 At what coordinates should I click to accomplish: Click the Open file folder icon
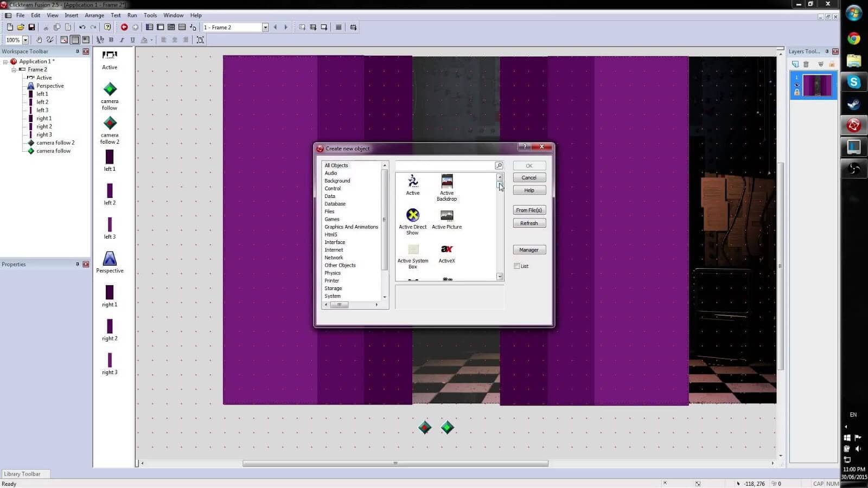[x=21, y=27]
